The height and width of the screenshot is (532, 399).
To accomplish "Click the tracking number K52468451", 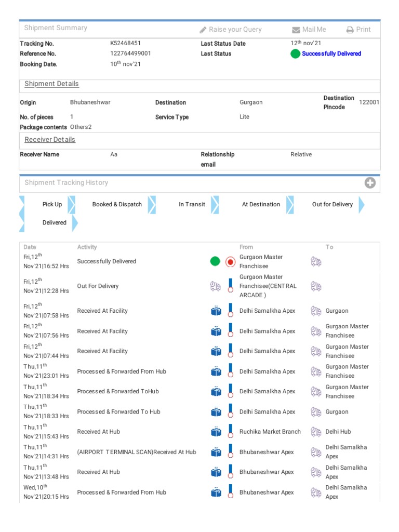I will pos(125,44).
